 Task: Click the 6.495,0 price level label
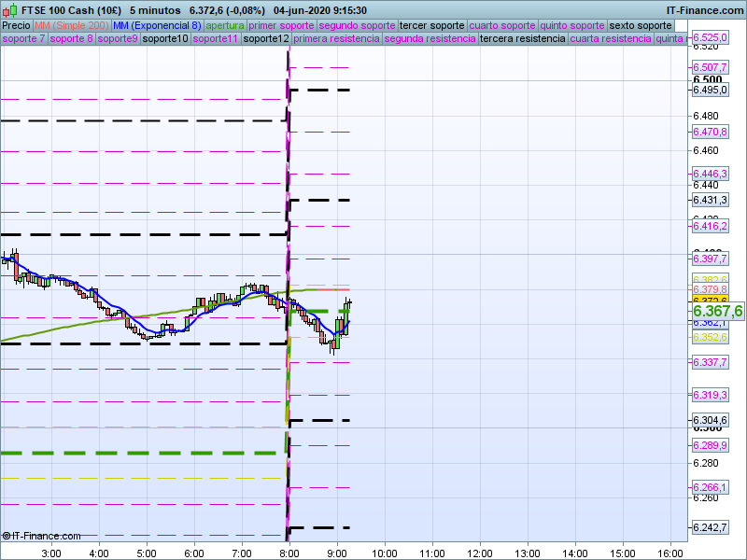pos(710,90)
